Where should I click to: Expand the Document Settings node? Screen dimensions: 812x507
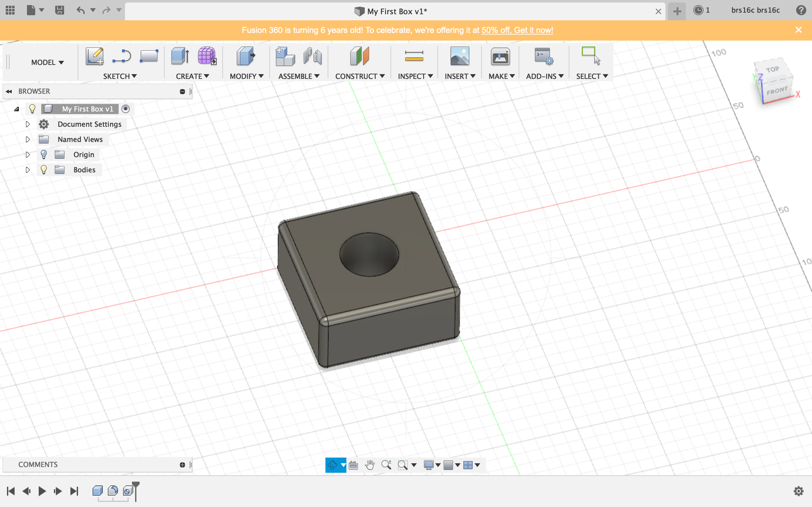point(28,124)
